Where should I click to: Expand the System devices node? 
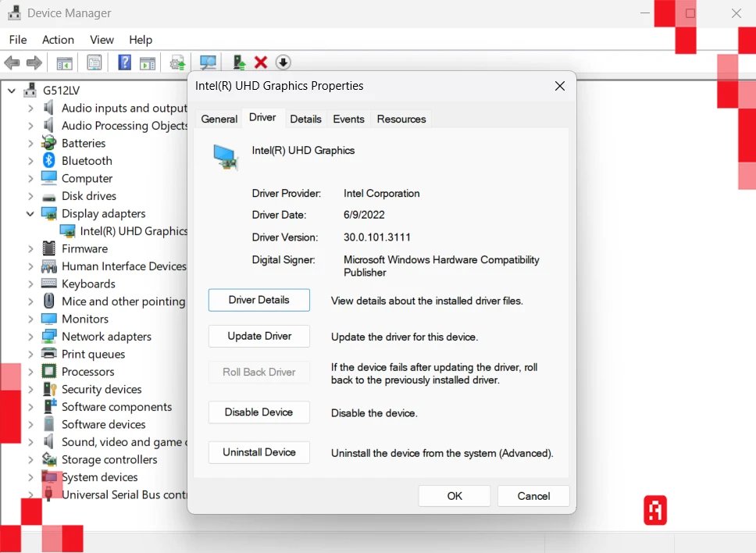[30, 476]
